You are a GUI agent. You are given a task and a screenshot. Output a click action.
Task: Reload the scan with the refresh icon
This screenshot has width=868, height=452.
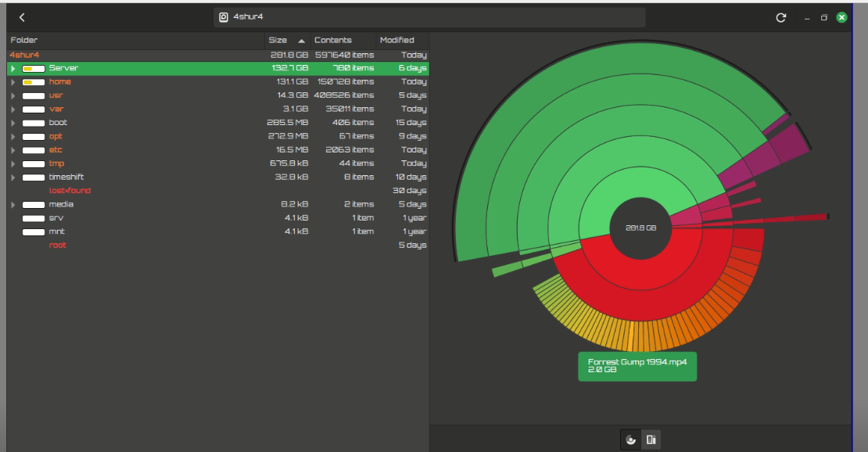click(x=781, y=18)
